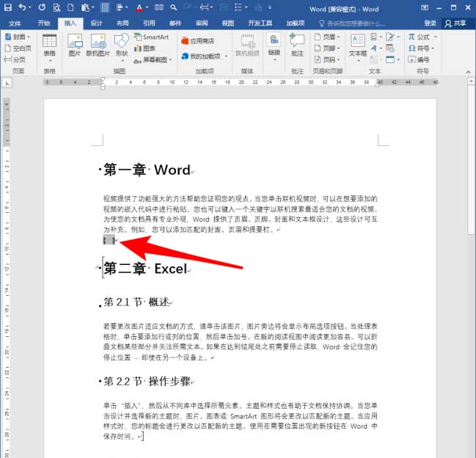Click the Save icon in quick access toolbar
Viewport: 476px width, 458px height.
[7, 8]
